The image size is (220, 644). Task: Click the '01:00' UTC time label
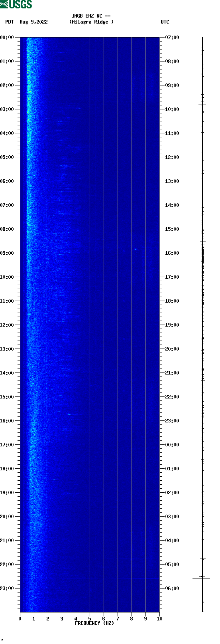tap(172, 469)
